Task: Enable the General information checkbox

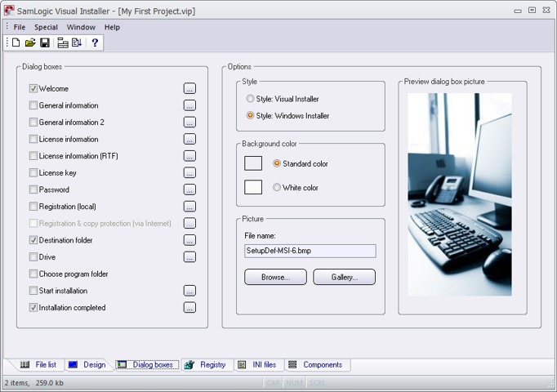Action: [33, 105]
